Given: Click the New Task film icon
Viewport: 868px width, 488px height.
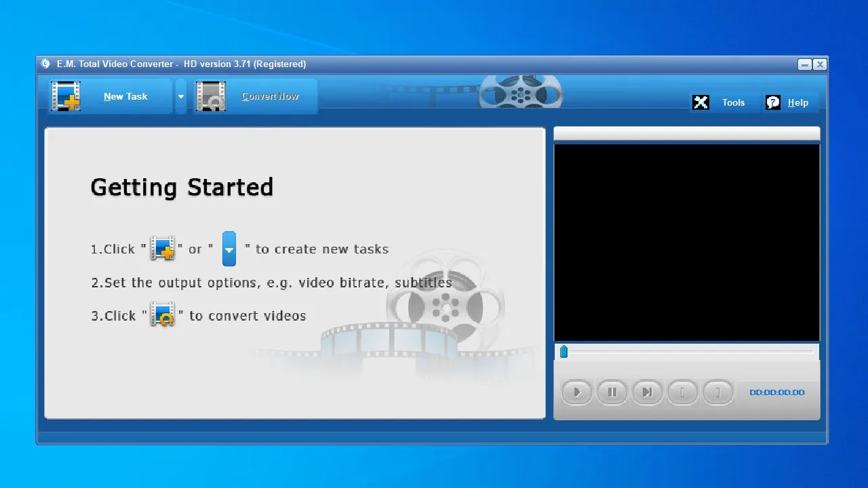Looking at the screenshot, I should point(65,96).
